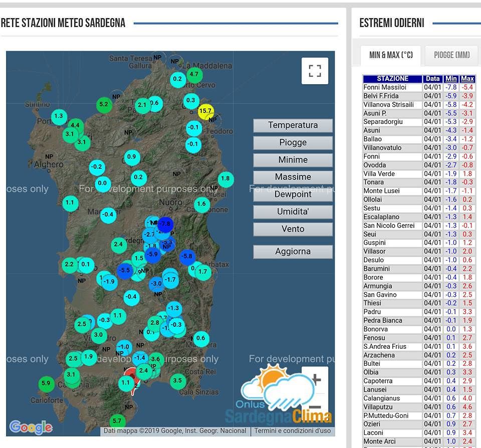Viewport: 481px width, 448px height.
Task: Open Termini e condizioni d'uso link
Action: [292, 431]
